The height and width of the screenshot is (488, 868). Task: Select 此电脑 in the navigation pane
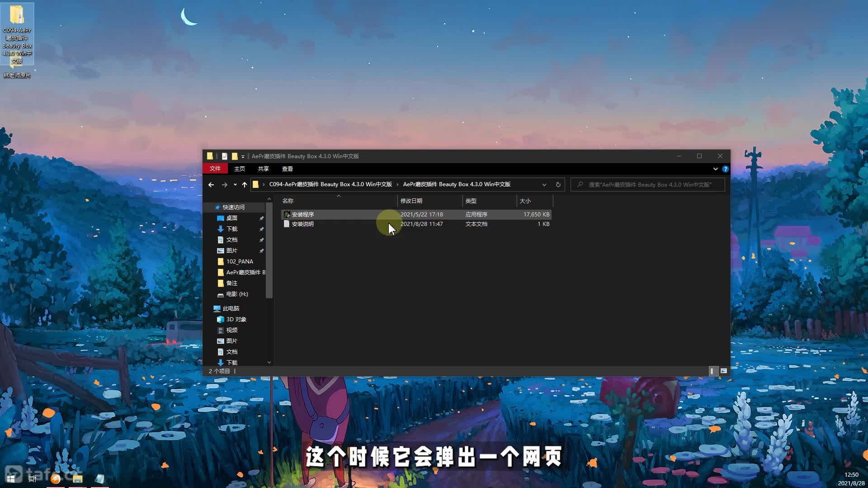pyautogui.click(x=231, y=308)
